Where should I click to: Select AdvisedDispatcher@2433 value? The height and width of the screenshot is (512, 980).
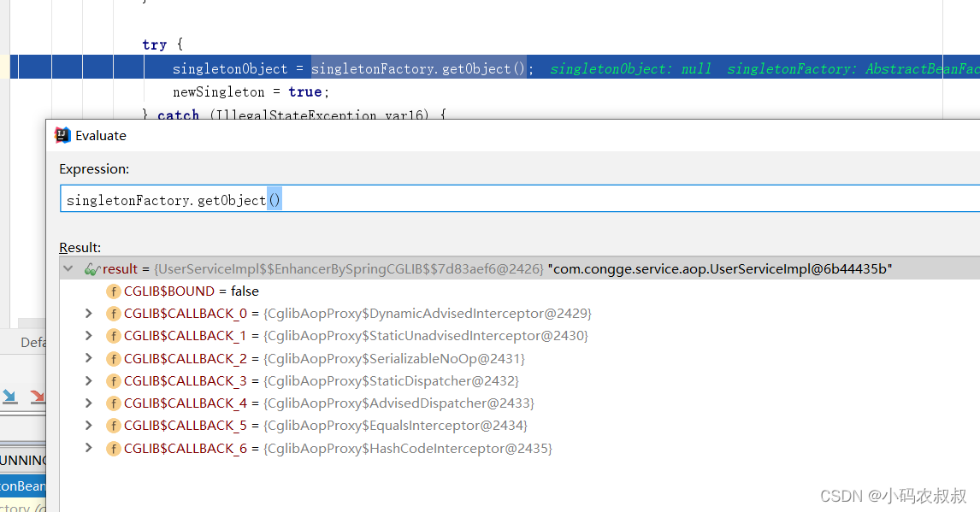(398, 403)
